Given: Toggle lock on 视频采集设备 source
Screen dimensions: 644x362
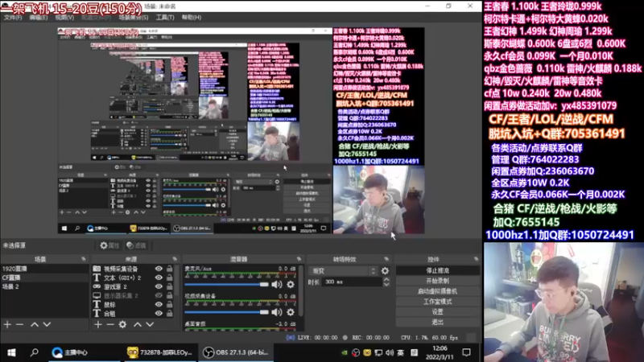Looking at the screenshot, I should click(169, 269).
